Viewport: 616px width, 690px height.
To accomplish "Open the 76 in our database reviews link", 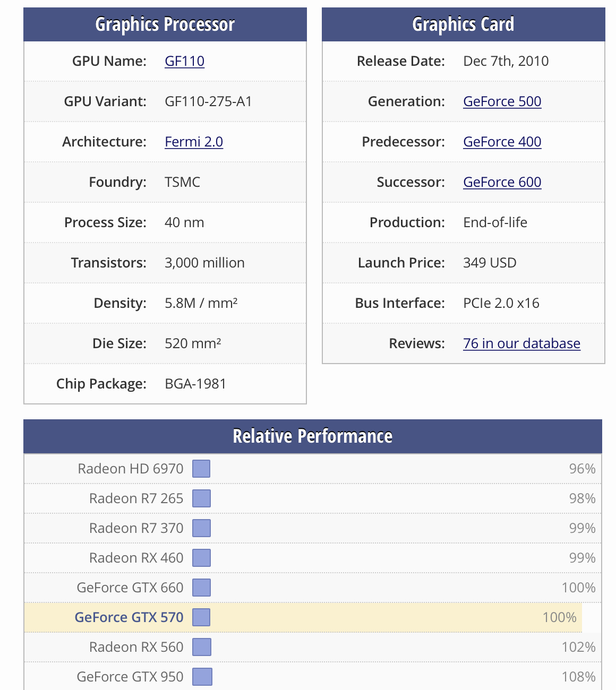I will pos(521,343).
